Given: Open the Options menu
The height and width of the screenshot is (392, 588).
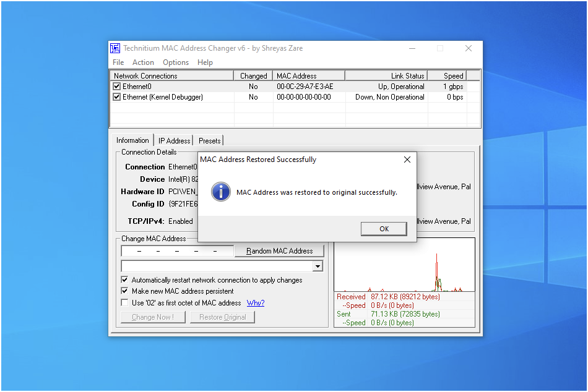Looking at the screenshot, I should click(x=176, y=62).
